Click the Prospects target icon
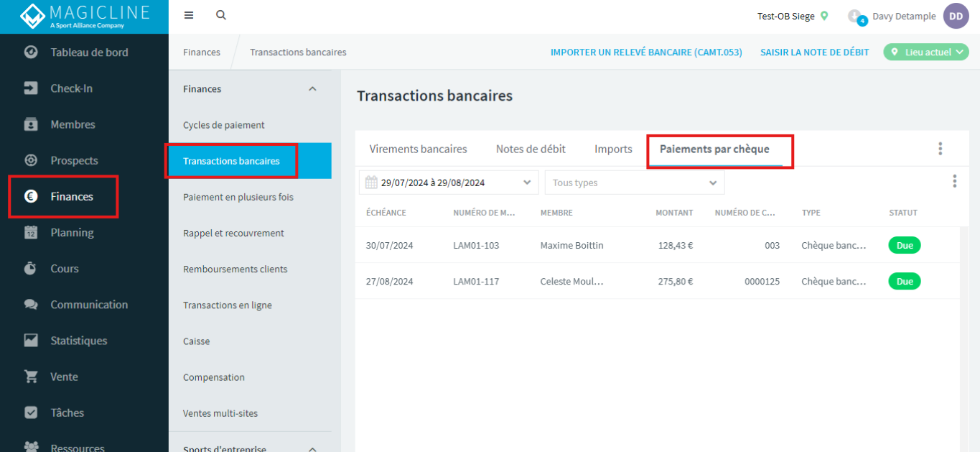 click(x=31, y=160)
